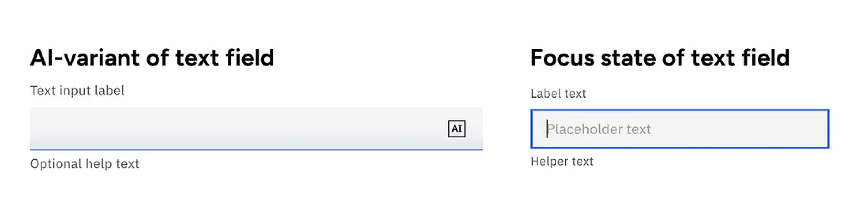The height and width of the screenshot is (220, 868).
Task: Click the "Helper text" caption
Action: (562, 161)
